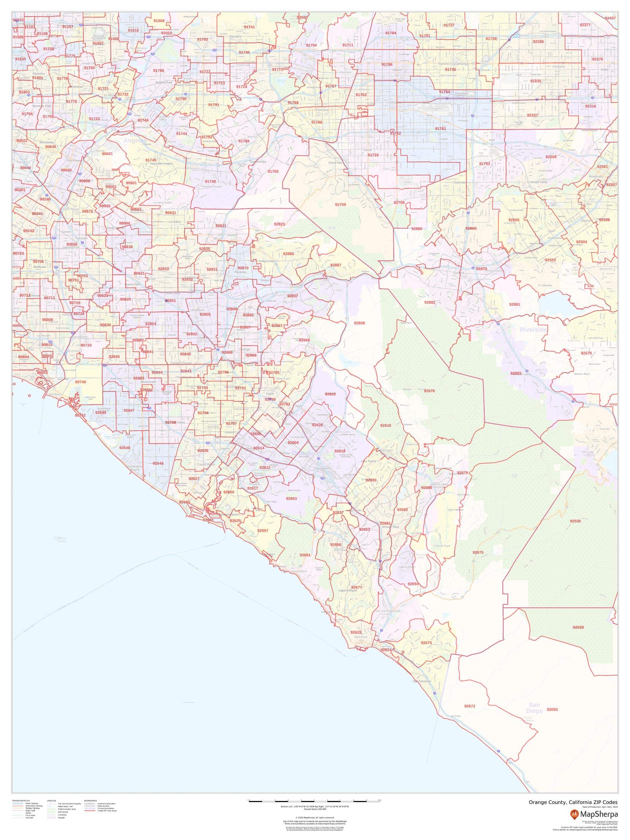Image resolution: width=630 pixels, height=840 pixels.
Task: Select the 92530 ZIP code label
Action: (x=575, y=521)
